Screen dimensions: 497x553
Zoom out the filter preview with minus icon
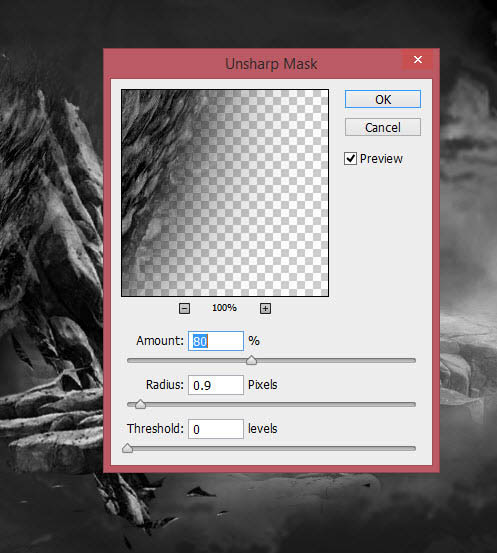[184, 309]
